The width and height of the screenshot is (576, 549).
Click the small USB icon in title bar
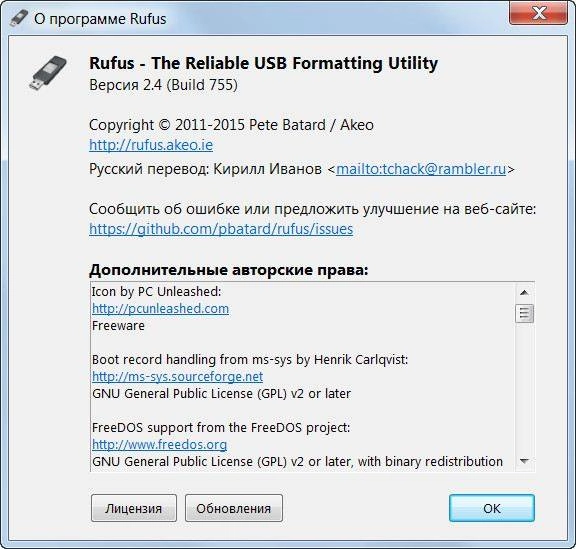(x=18, y=18)
